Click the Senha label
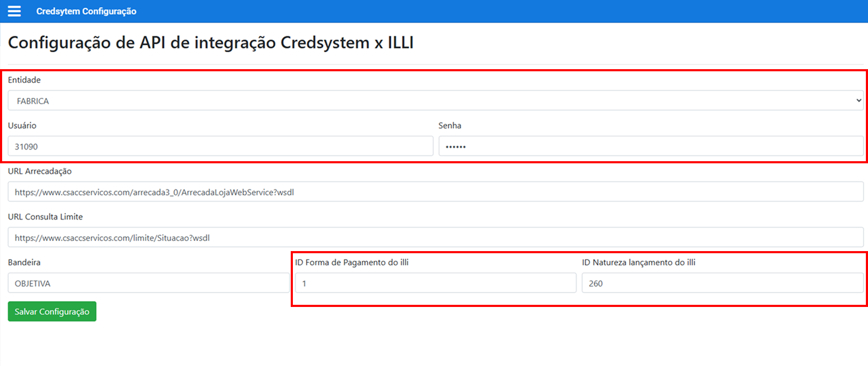This screenshot has height=366, width=868. pos(450,126)
